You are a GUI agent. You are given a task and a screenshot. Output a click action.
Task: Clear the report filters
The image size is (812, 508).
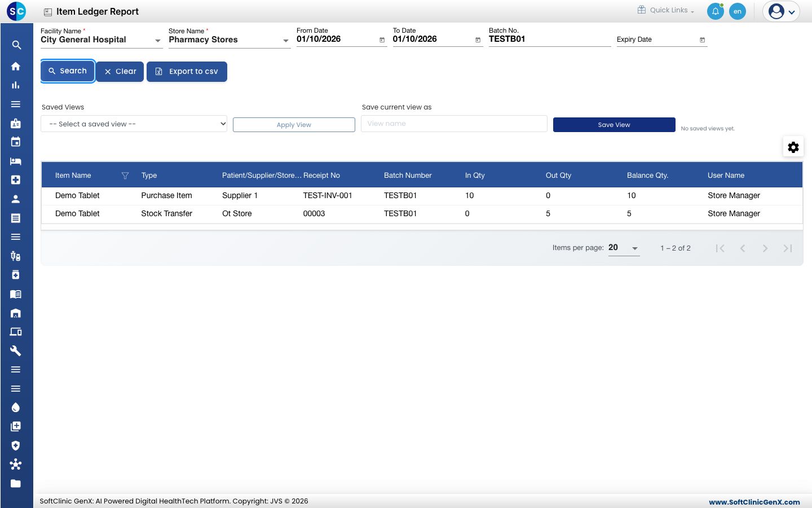[x=120, y=72]
